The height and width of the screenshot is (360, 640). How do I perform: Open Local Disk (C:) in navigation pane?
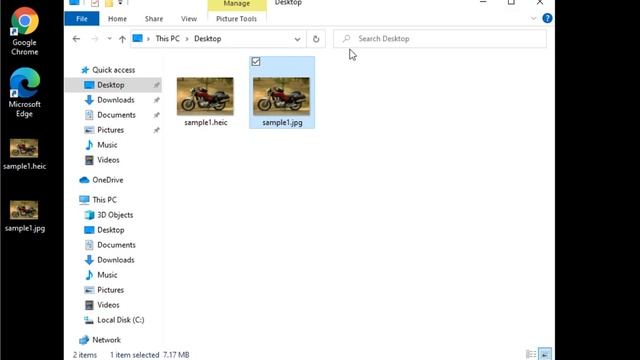coord(120,320)
